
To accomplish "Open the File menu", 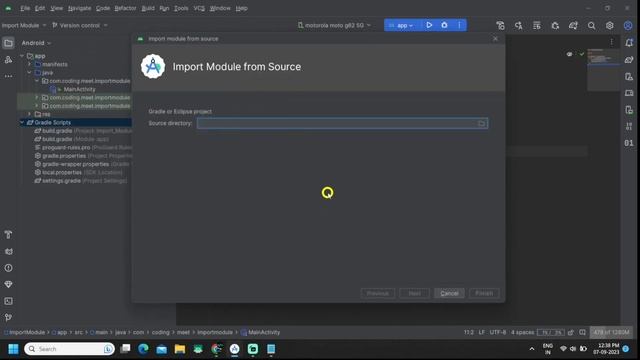I will point(25,8).
